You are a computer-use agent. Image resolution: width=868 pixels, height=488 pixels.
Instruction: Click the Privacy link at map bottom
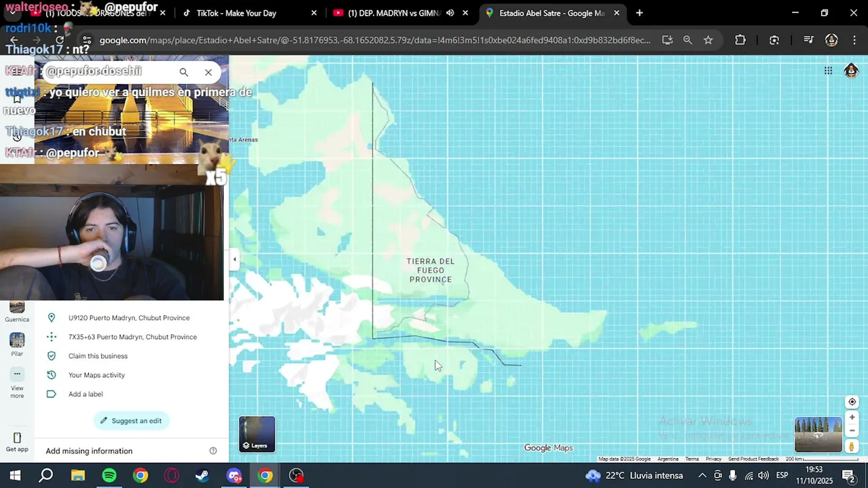tap(713, 459)
